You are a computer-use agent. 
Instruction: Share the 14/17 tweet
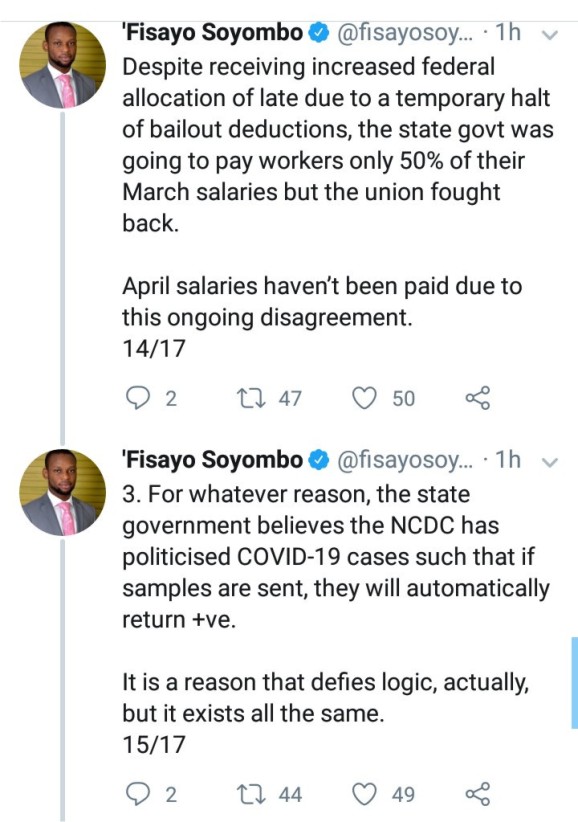(x=478, y=398)
